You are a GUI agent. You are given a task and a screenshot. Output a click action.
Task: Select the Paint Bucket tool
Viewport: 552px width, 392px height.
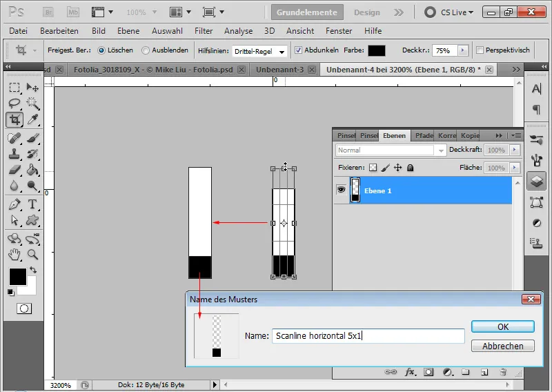pos(32,170)
